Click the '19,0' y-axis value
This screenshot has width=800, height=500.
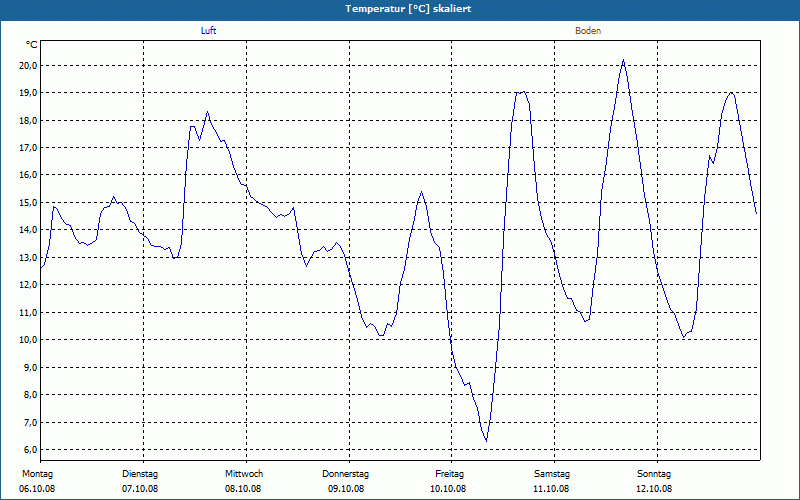pyautogui.click(x=28, y=93)
